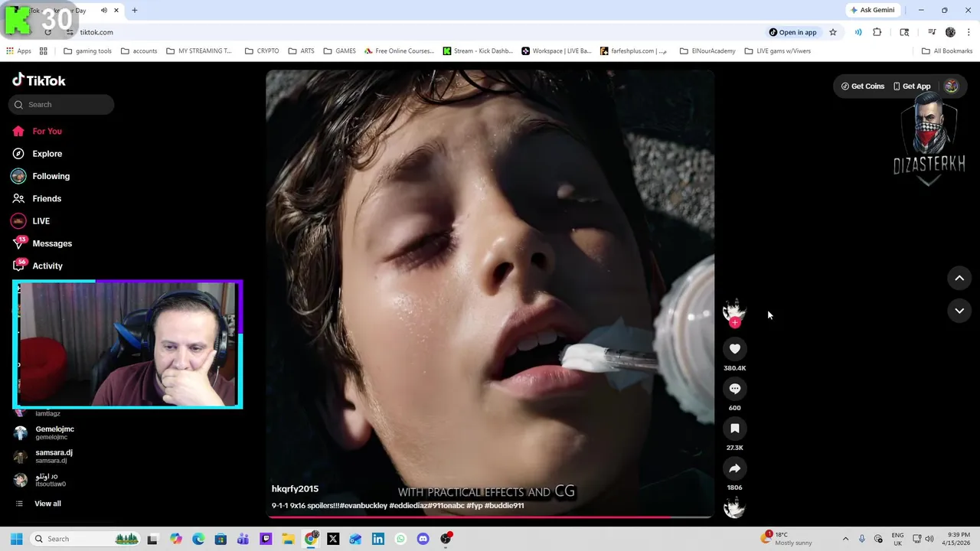Image resolution: width=980 pixels, height=551 pixels.
Task: Open samsara.dj followed account
Action: (x=54, y=456)
